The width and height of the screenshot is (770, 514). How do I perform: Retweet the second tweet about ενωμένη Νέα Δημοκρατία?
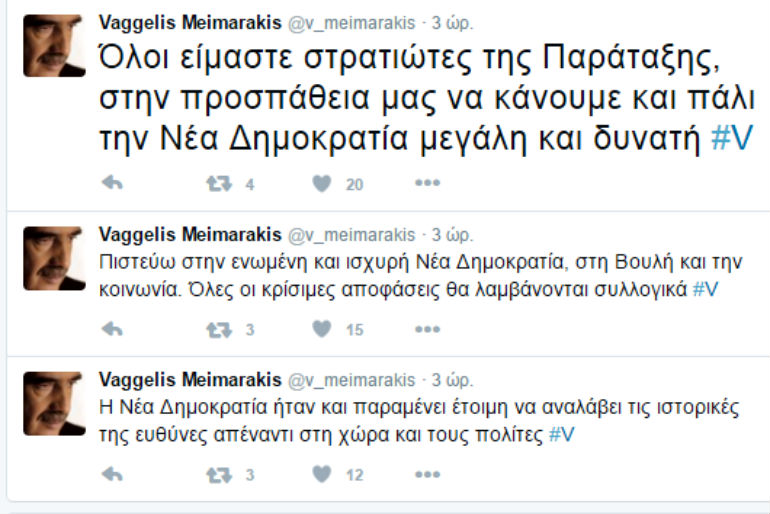coord(218,329)
